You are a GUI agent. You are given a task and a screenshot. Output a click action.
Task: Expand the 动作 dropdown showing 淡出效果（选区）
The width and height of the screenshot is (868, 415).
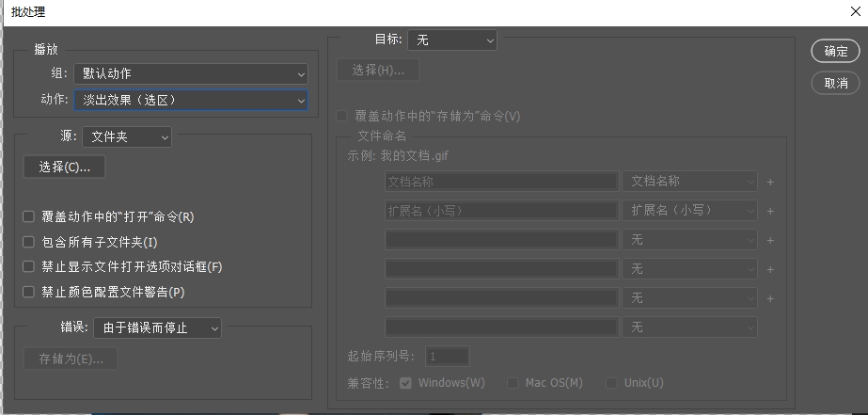point(190,99)
